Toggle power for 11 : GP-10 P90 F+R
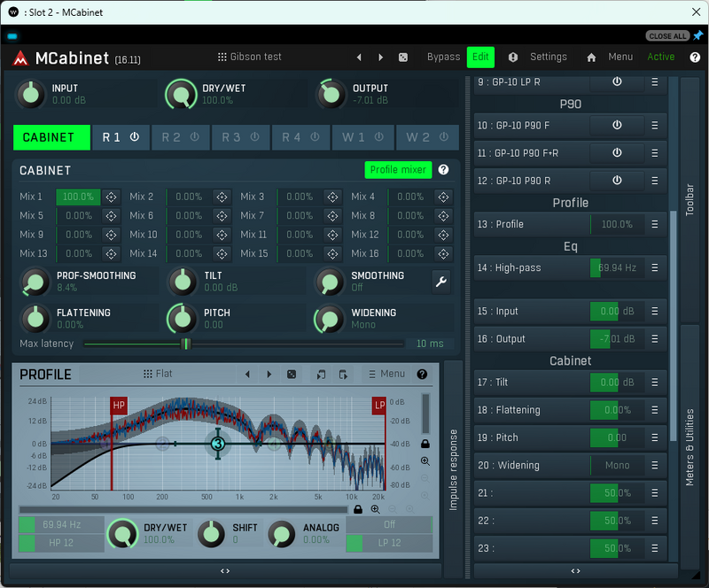This screenshot has height=588, width=709. [617, 153]
